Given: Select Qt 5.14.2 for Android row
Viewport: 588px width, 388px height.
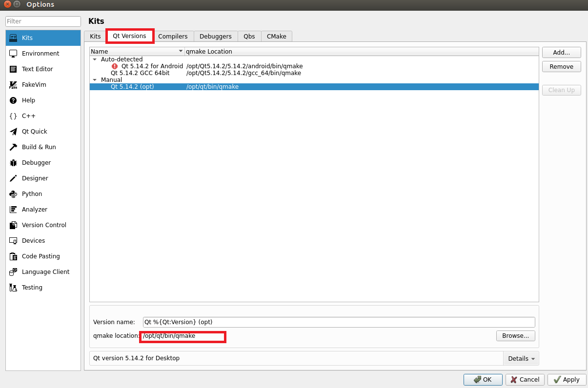Looking at the screenshot, I should point(314,66).
